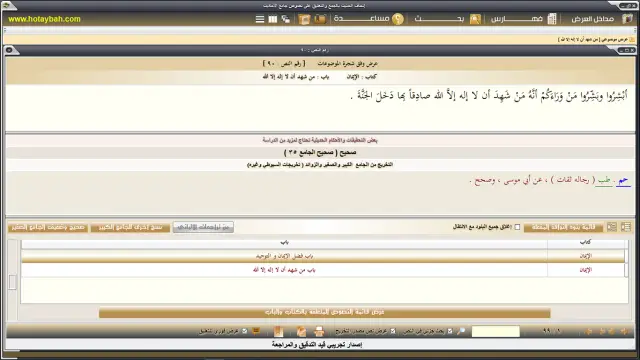Click الإيمان cell in the highlighted row

tap(586, 256)
